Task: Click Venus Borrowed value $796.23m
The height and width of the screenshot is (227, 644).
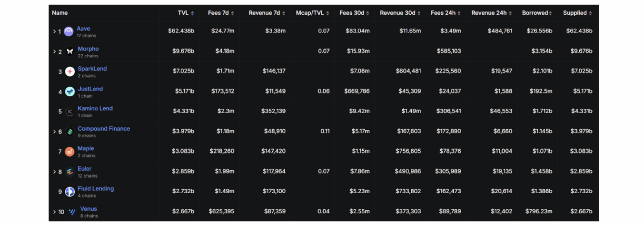Action: (539, 211)
